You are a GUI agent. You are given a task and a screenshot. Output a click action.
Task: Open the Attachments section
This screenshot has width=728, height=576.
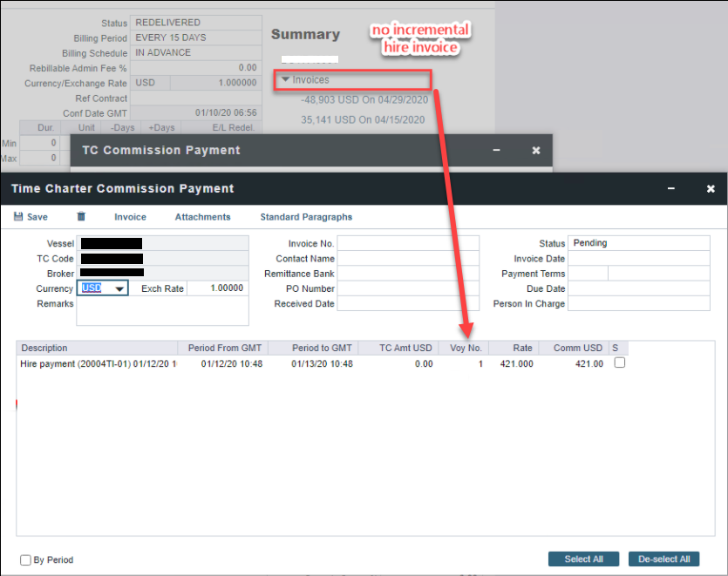pos(202,217)
